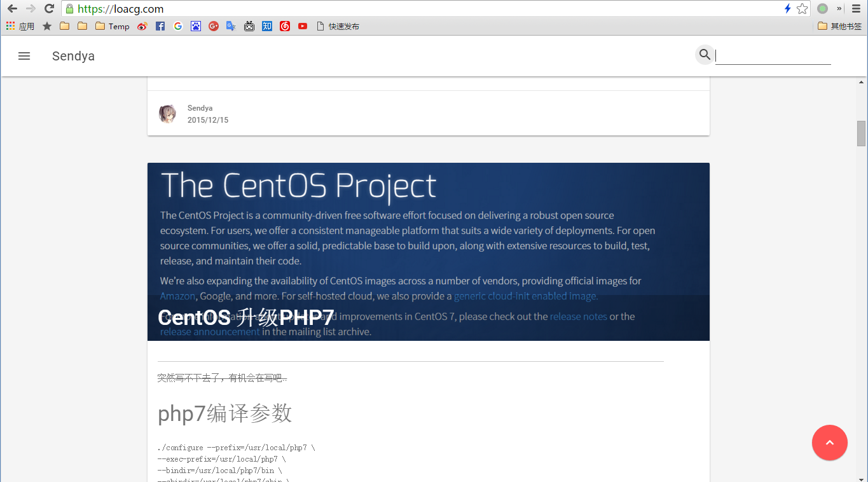
Task: Jump to top with the red arrow button
Action: [x=829, y=443]
